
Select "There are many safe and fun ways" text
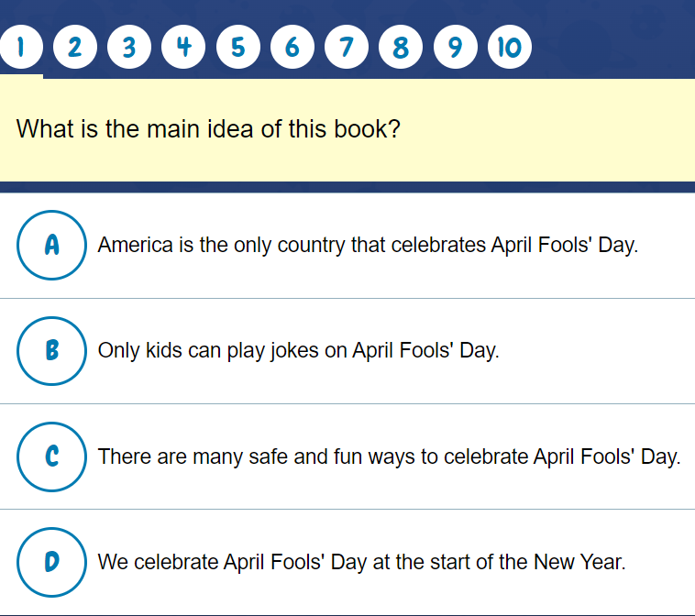click(389, 456)
